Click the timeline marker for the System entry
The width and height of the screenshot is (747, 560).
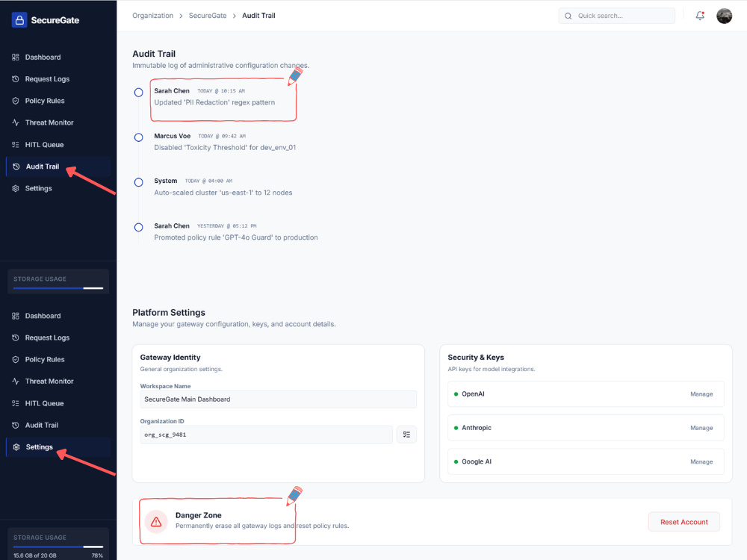point(139,182)
